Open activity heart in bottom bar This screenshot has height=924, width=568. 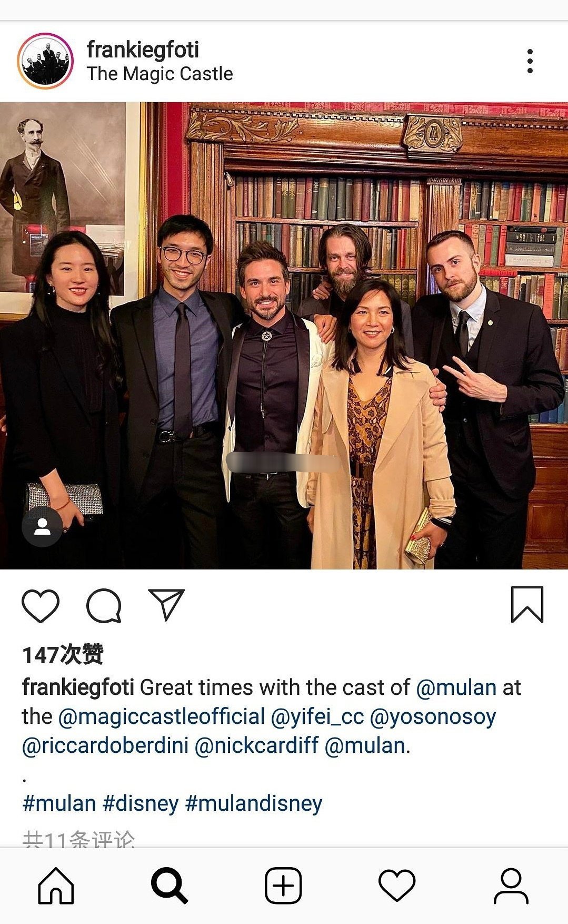click(x=397, y=886)
